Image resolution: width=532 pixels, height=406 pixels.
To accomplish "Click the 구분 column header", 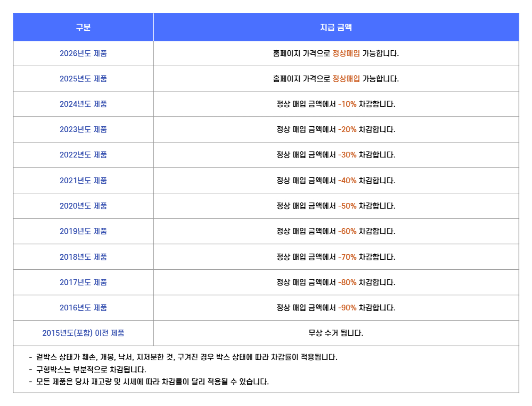I will [83, 27].
